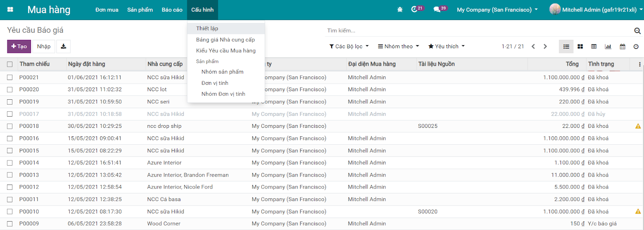Click supplier NCC Cá basa cell
This screenshot has width=644, height=230.
click(164, 199)
